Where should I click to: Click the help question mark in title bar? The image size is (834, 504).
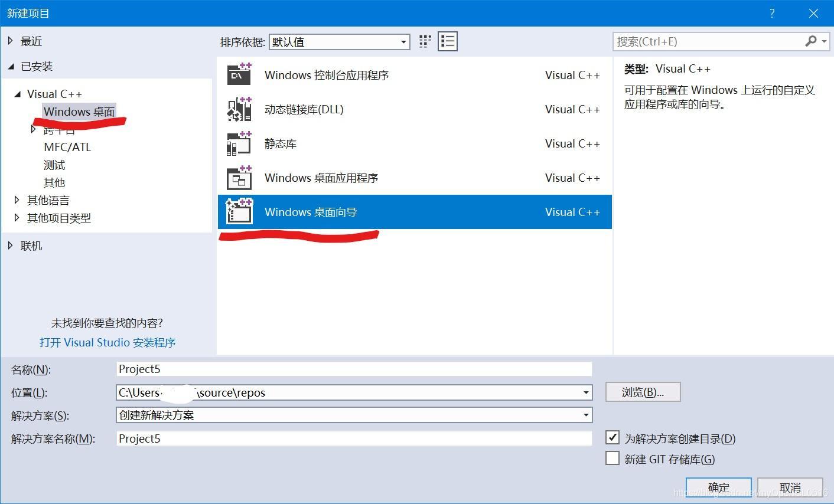772,13
